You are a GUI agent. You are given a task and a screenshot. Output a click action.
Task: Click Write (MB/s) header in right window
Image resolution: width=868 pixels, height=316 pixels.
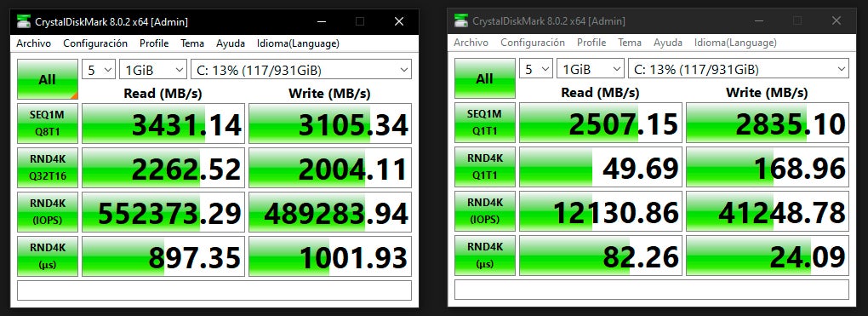click(768, 92)
